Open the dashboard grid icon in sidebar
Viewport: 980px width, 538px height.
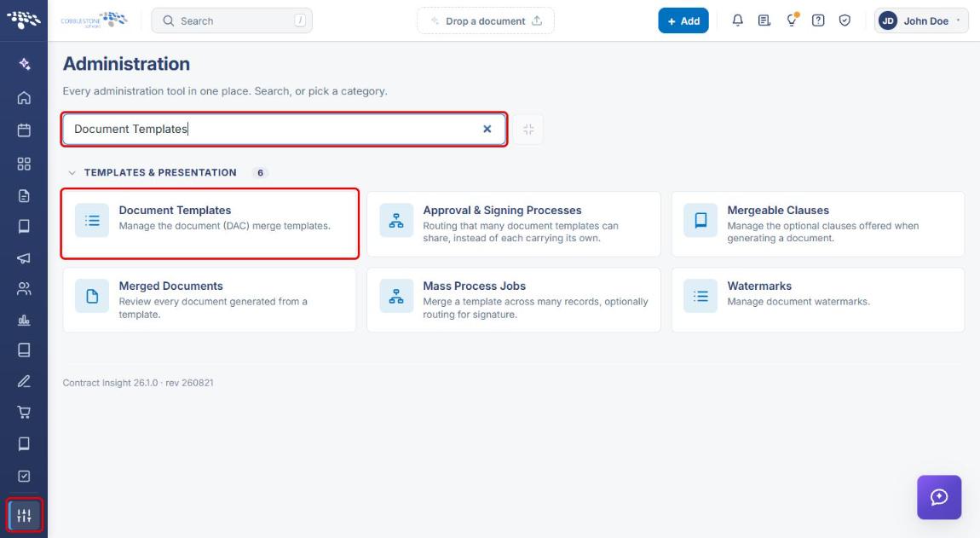point(24,164)
